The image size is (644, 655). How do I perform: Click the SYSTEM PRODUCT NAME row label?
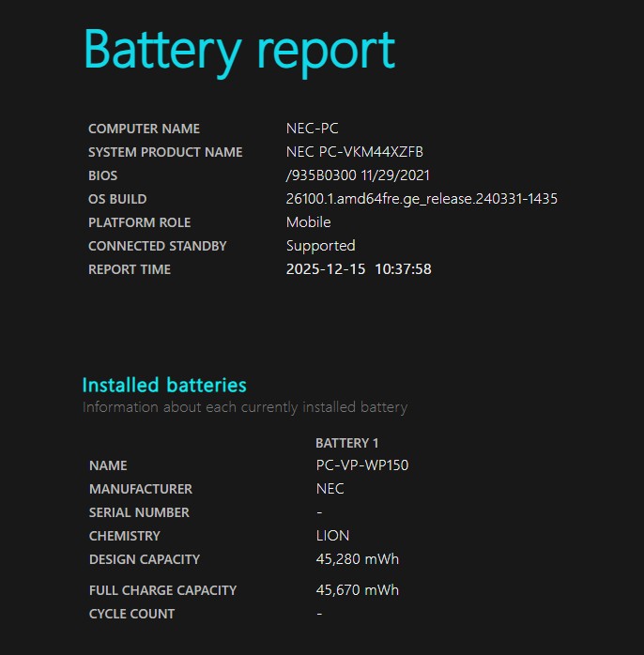[x=165, y=152]
